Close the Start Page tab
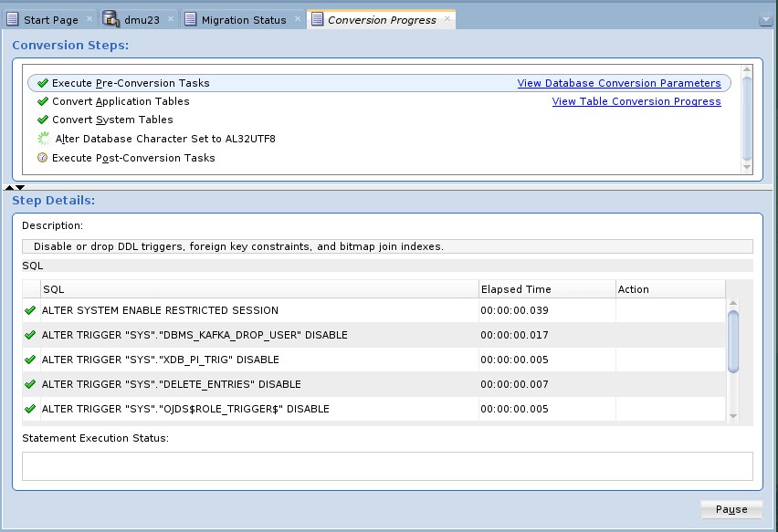778x532 pixels. (x=89, y=19)
